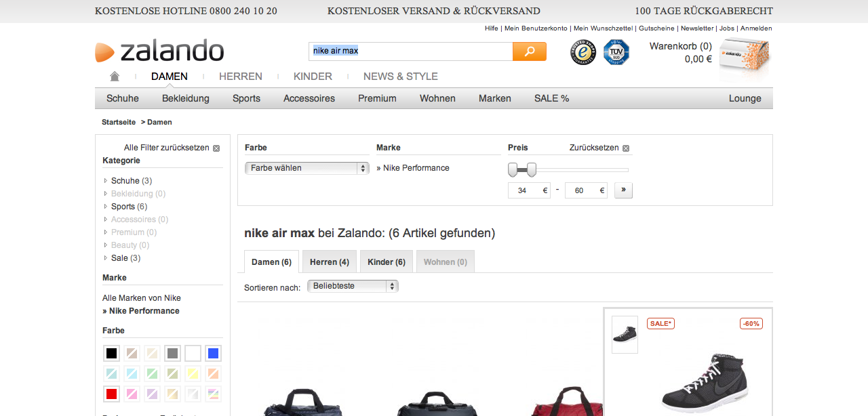Click the minimum price input field

(524, 190)
